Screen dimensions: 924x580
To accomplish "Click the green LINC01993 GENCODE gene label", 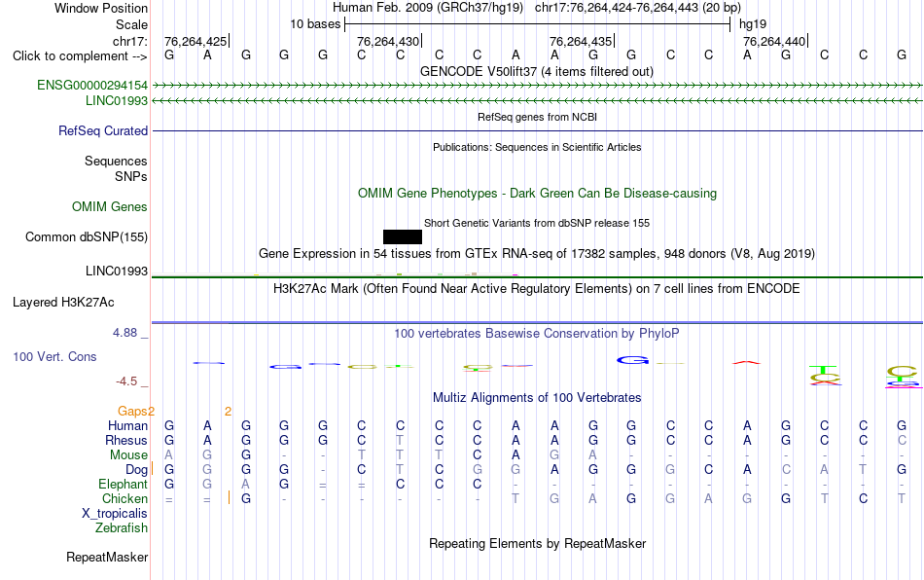I will point(117,101).
